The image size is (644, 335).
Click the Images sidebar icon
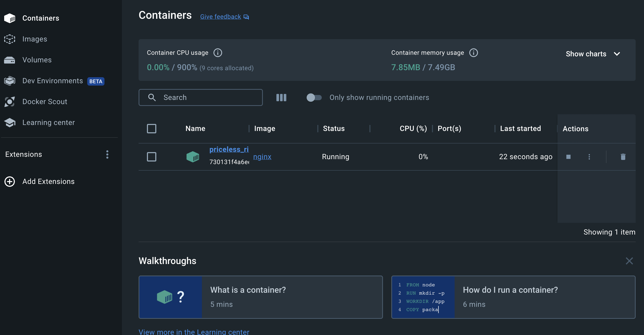tap(10, 39)
